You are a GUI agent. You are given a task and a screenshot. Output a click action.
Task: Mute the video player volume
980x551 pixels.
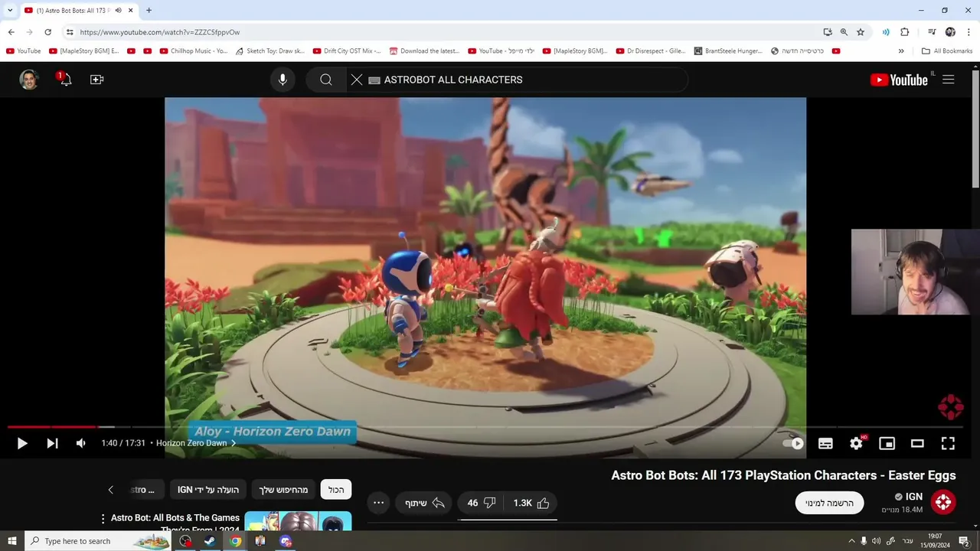coord(81,443)
